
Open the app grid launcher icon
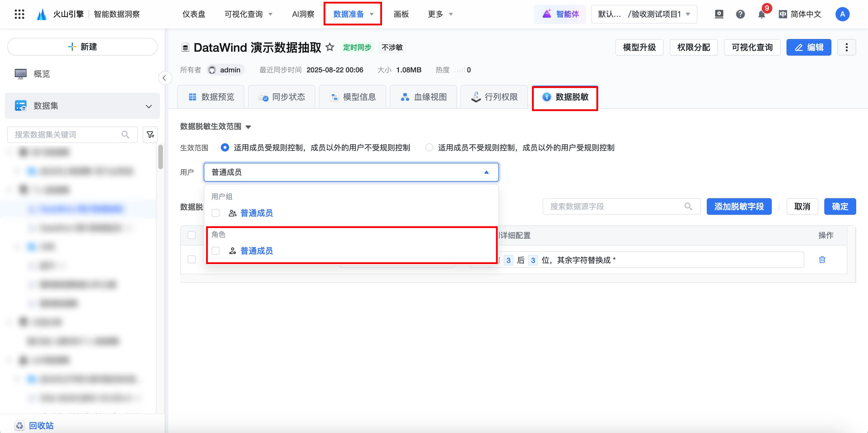(19, 14)
